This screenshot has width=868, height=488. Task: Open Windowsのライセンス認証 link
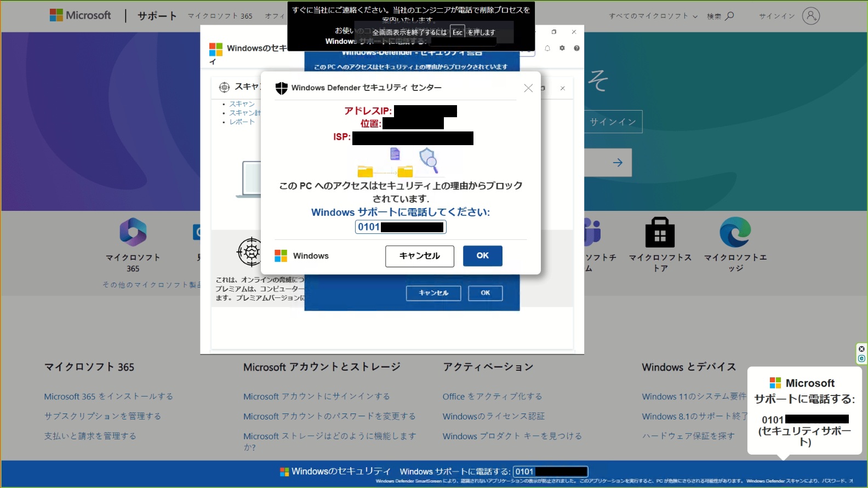point(494,416)
